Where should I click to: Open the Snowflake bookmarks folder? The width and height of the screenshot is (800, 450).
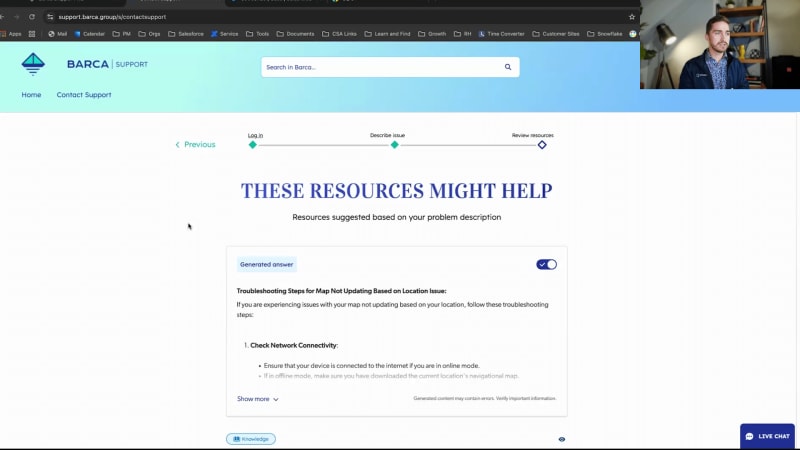605,34
